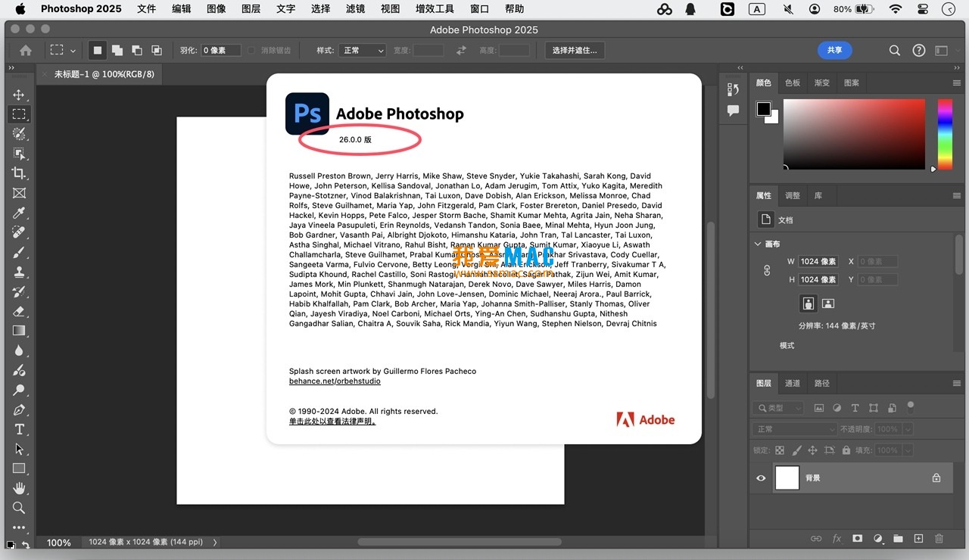Hide the 背景 layer with its eye toggle
This screenshot has width=969, height=560.
tap(761, 478)
